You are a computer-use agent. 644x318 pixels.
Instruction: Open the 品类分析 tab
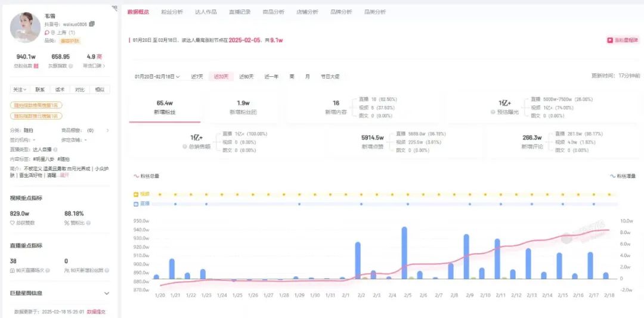click(x=375, y=12)
